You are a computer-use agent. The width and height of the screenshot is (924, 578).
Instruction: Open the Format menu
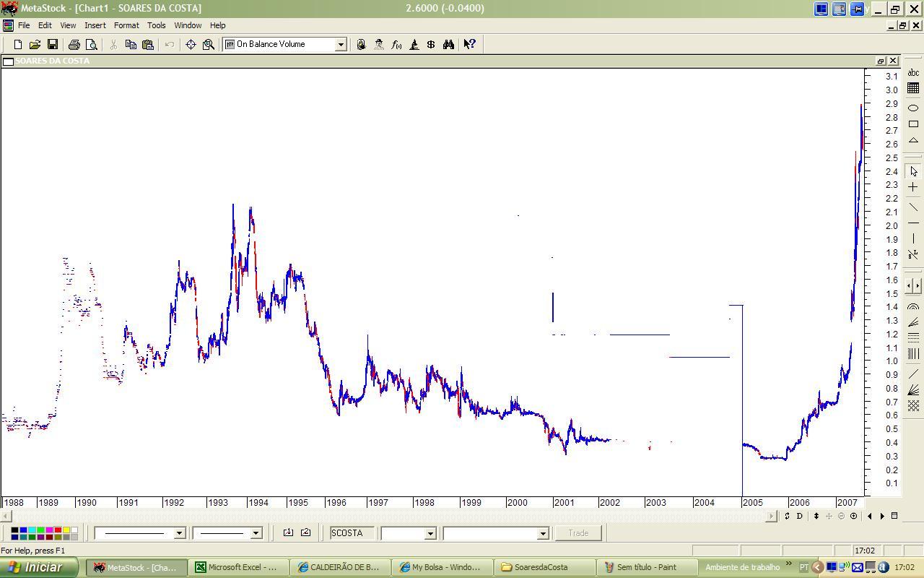click(x=126, y=25)
